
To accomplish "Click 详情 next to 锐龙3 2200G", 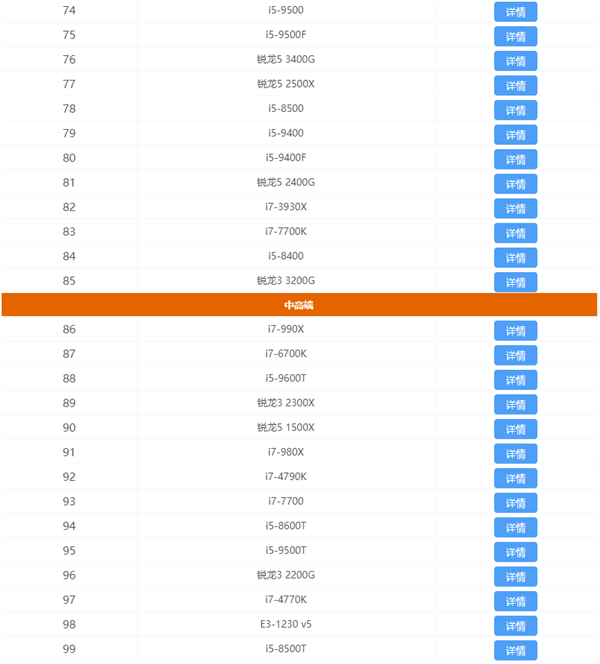I will click(x=515, y=576).
